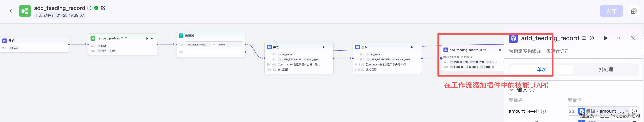The width and height of the screenshot is (644, 122).
Task: Click the 为指定宠物添加一条喂食记录 panel description
Action: [x=539, y=51]
